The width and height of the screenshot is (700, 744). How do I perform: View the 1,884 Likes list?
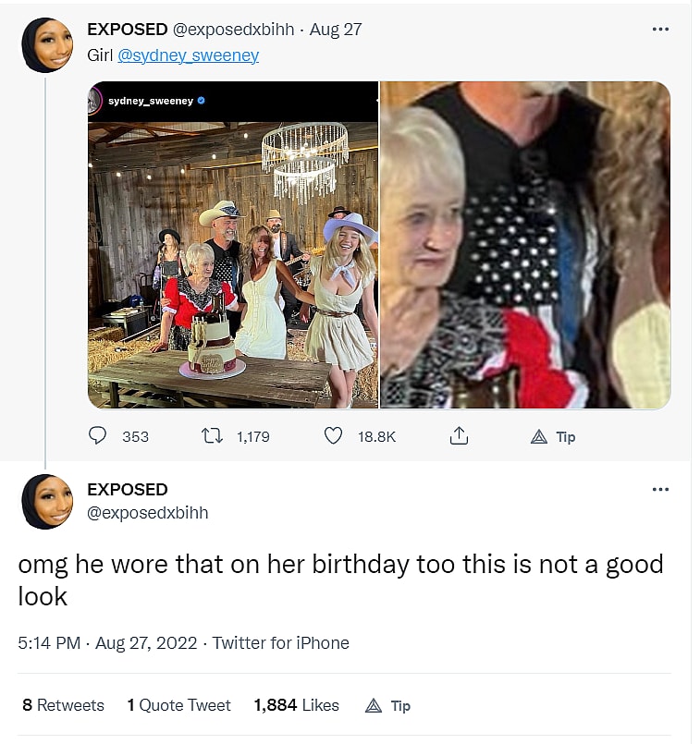tap(296, 705)
